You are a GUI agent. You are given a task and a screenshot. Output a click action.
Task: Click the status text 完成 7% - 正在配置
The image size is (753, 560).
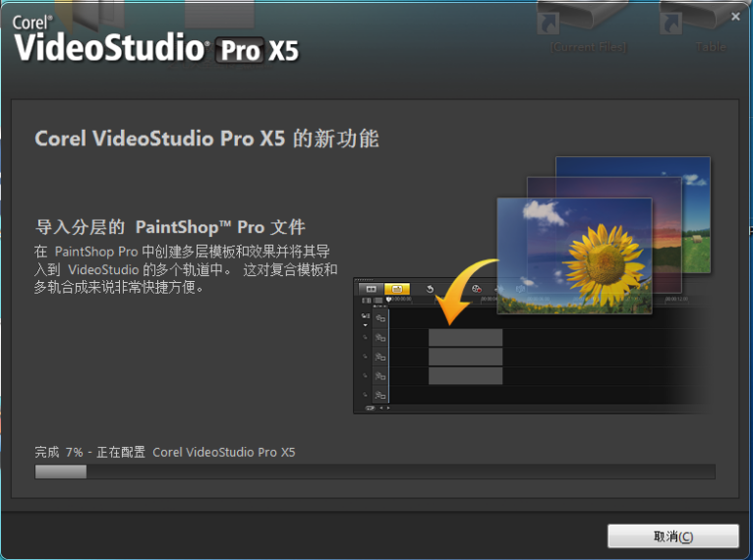pos(89,452)
